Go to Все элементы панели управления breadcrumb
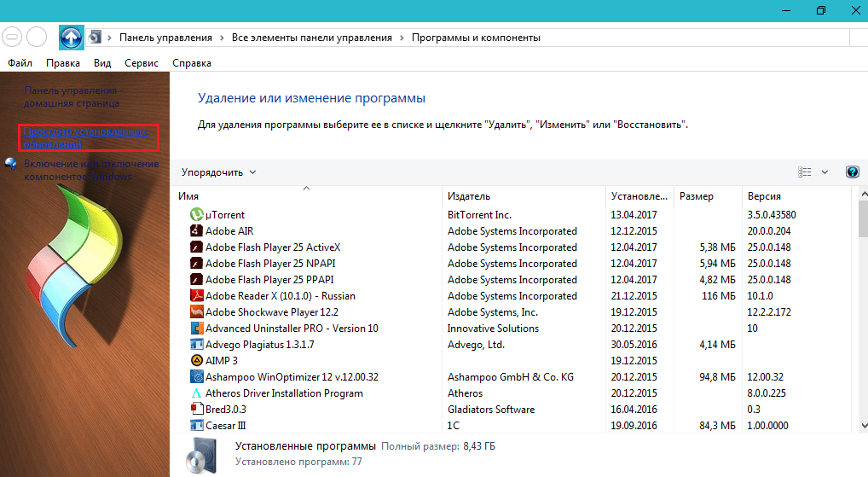 coord(312,38)
